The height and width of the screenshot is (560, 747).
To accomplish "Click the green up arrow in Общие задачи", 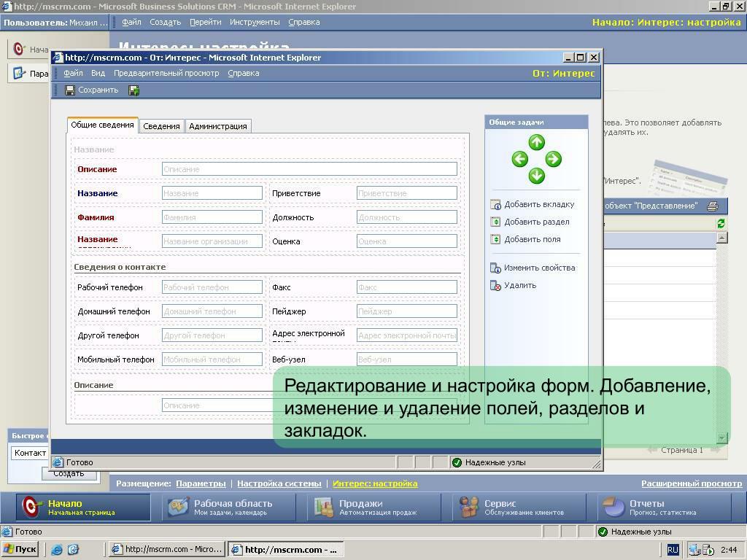I will pos(536,142).
